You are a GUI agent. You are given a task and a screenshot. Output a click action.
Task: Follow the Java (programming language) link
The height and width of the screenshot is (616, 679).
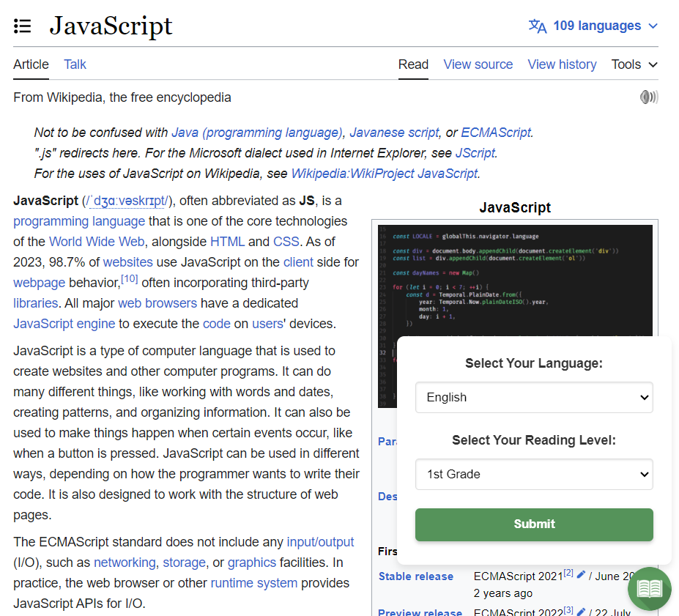pos(257,133)
